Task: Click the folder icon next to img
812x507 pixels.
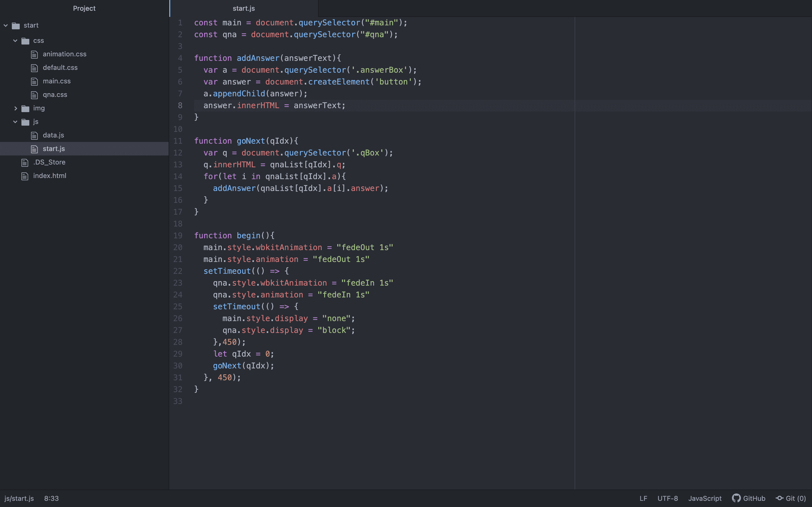Action: [x=25, y=108]
